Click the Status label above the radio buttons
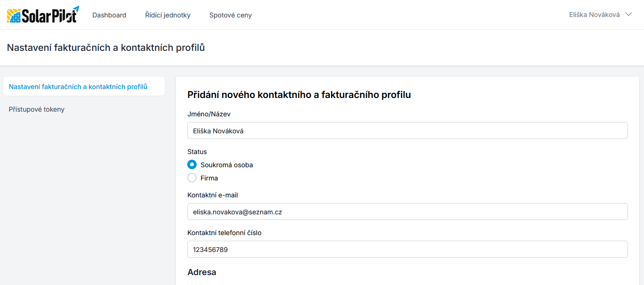This screenshot has height=285, width=644. pos(197,152)
